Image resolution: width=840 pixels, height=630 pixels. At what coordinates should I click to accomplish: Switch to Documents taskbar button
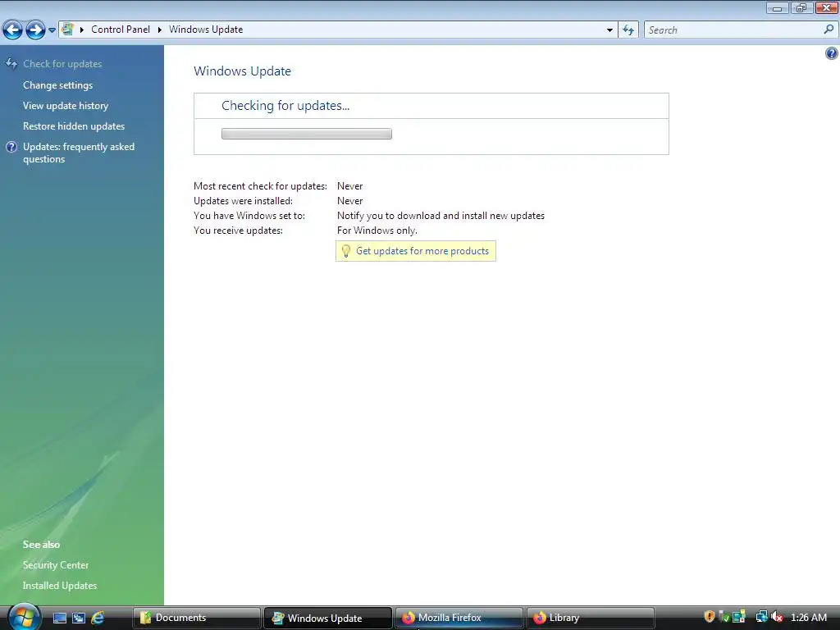pos(197,618)
